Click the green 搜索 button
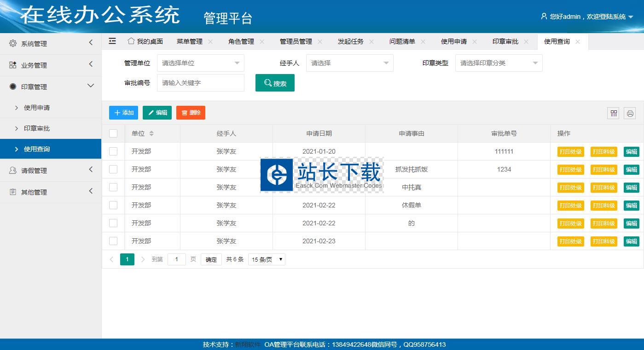Viewport: 644px width, 350px height. coord(275,83)
